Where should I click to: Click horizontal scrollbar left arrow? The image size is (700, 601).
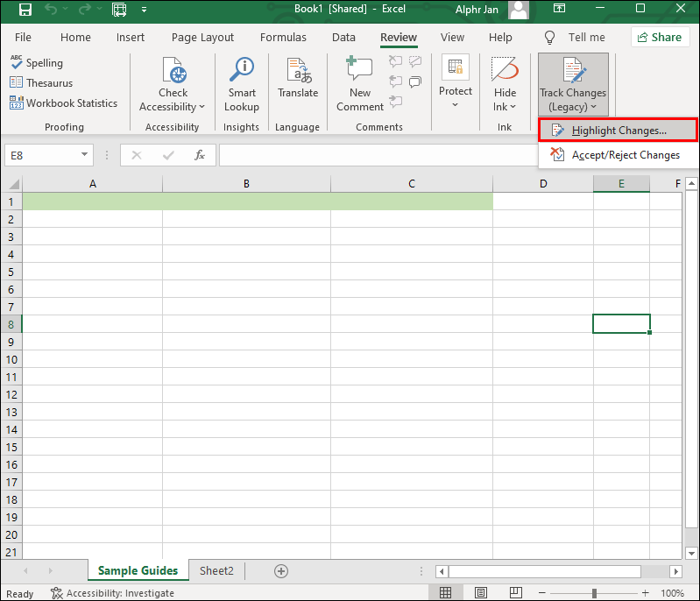(x=442, y=571)
